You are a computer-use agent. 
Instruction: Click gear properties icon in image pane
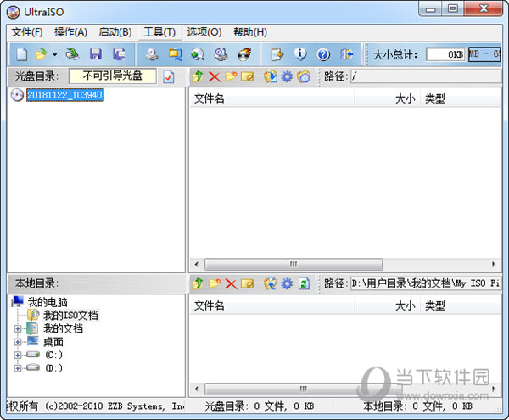287,77
